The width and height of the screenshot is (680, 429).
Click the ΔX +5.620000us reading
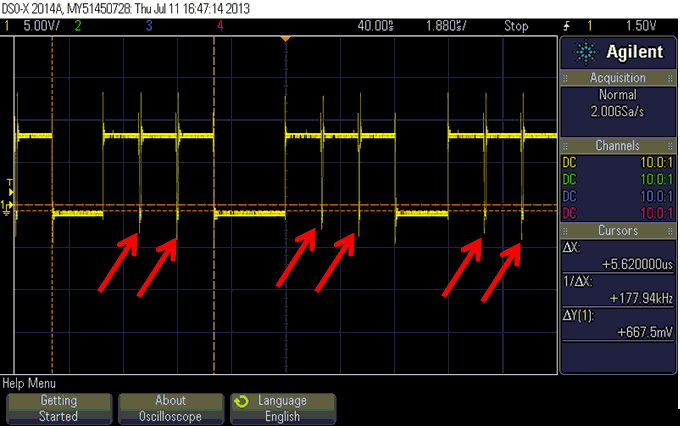pos(618,256)
